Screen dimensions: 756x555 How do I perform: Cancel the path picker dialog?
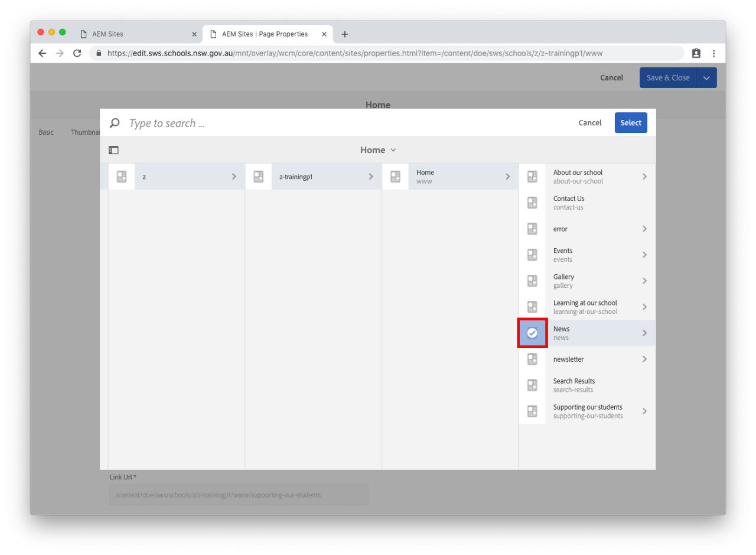590,123
